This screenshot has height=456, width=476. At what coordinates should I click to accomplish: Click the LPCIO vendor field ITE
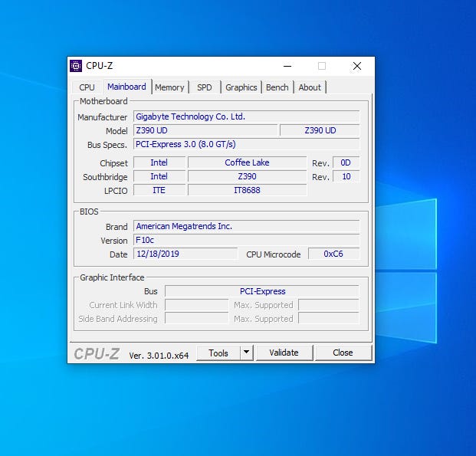159,190
